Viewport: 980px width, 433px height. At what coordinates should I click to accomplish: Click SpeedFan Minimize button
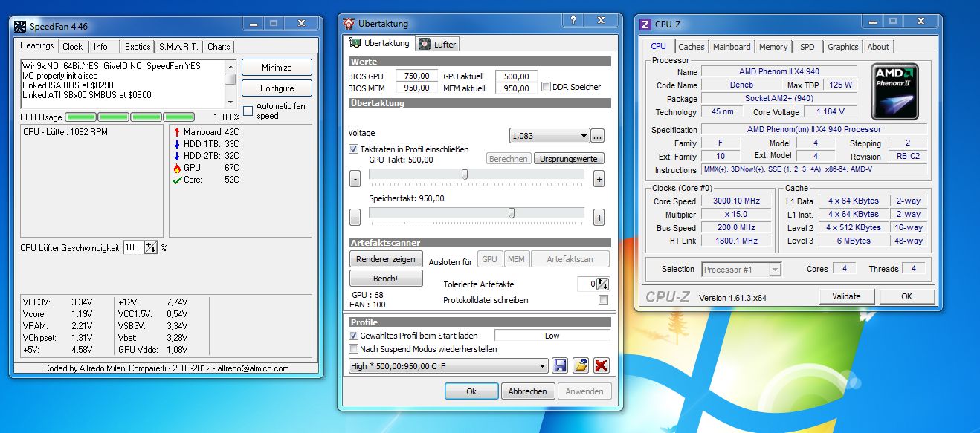(x=277, y=68)
